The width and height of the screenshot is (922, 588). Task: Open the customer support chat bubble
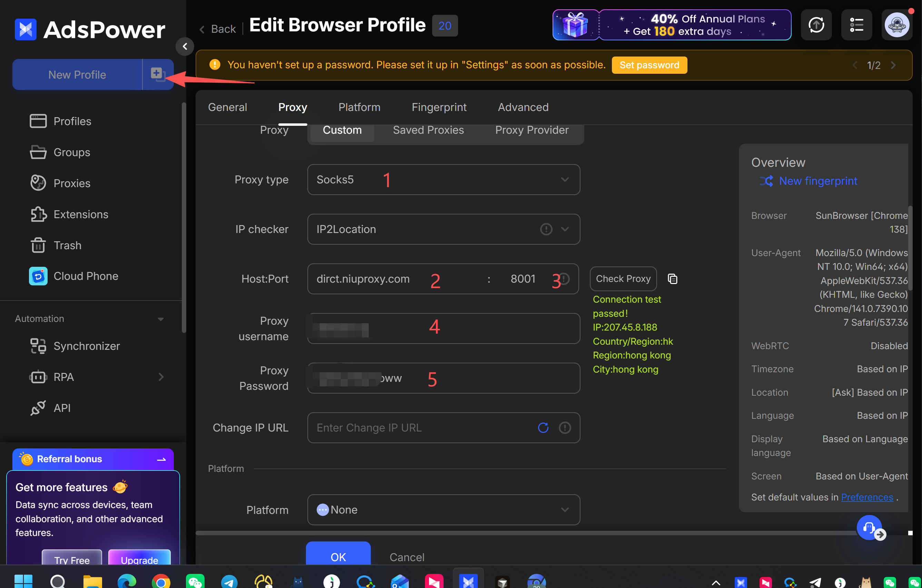(869, 528)
